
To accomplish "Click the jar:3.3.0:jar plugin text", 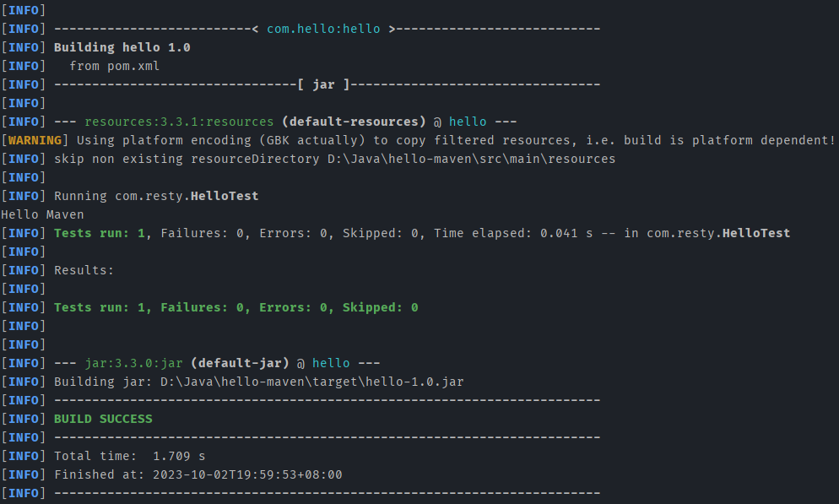I will pos(133,363).
